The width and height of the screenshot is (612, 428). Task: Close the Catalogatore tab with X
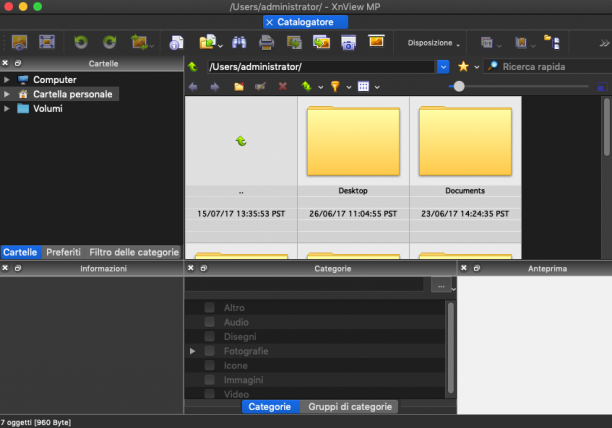(269, 23)
